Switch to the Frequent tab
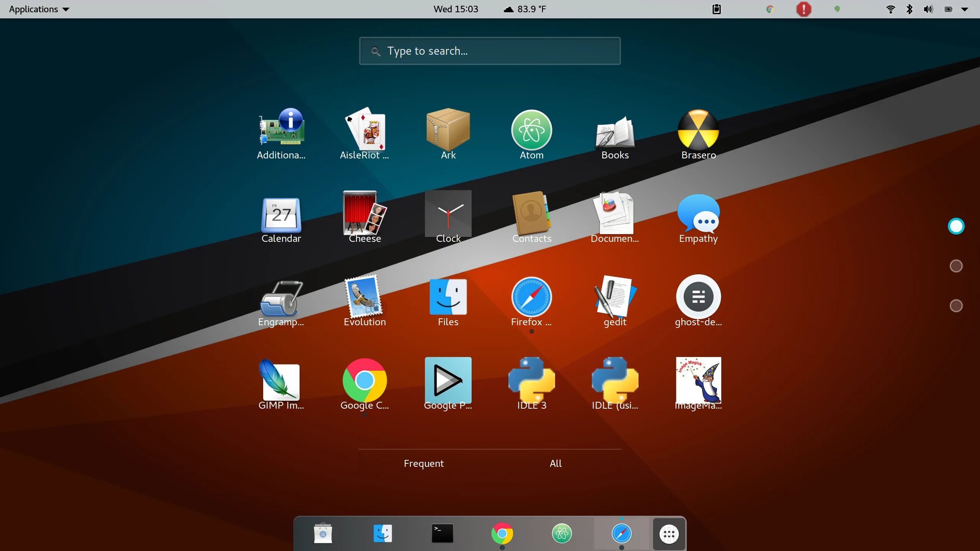 pos(423,463)
